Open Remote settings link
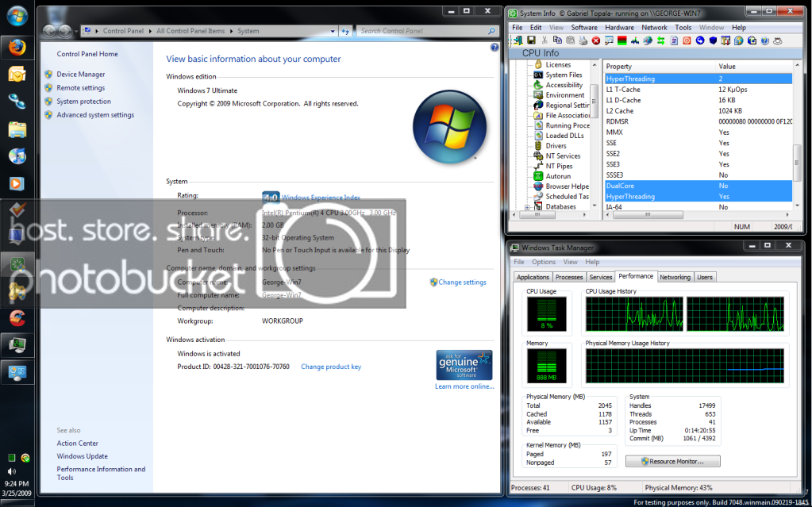 click(x=81, y=88)
